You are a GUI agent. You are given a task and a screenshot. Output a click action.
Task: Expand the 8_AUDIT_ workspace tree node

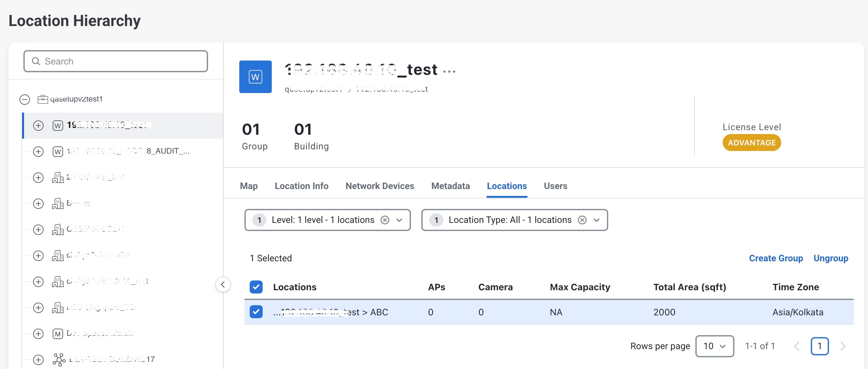tap(38, 151)
